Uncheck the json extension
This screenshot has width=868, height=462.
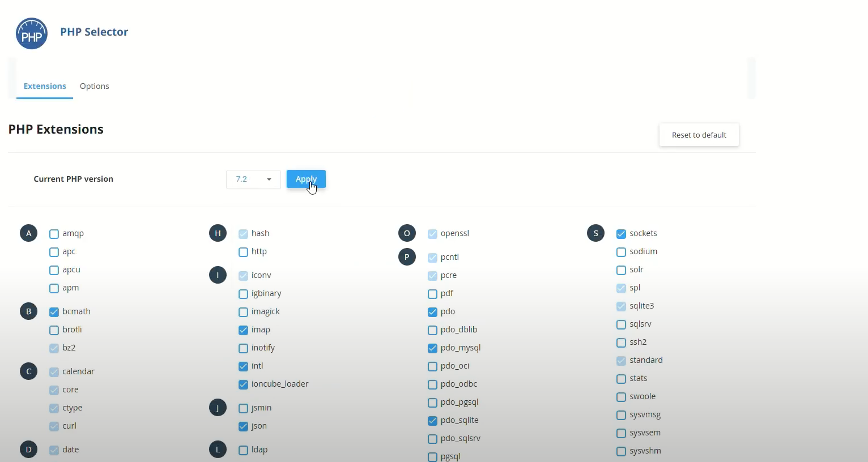(x=243, y=426)
